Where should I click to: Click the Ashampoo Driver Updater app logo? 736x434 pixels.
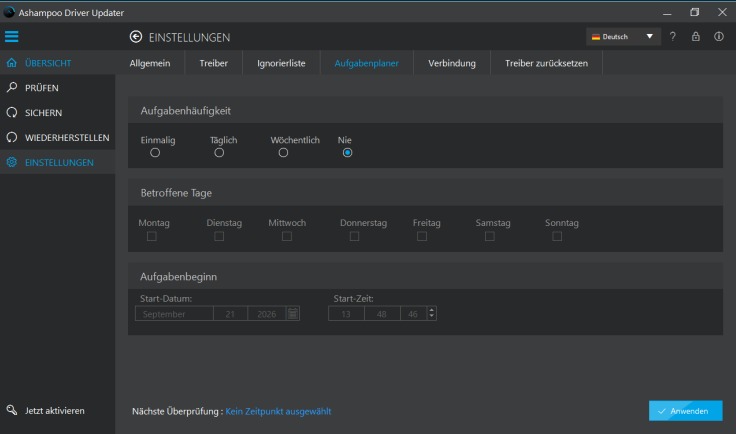point(9,12)
